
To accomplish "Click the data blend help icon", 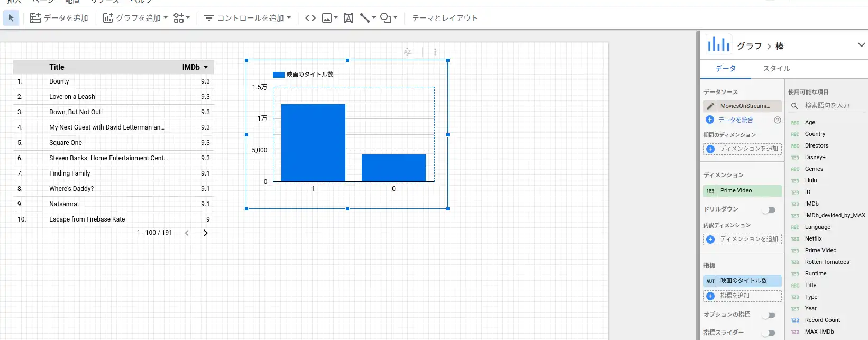I will (x=778, y=120).
